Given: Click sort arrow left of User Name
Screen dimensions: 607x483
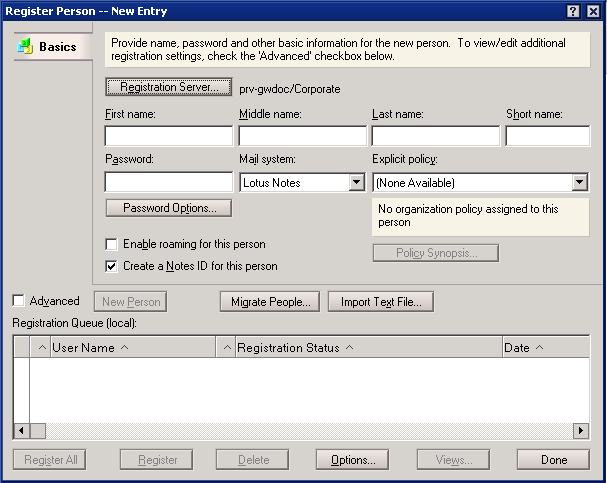Looking at the screenshot, I should (x=42, y=347).
